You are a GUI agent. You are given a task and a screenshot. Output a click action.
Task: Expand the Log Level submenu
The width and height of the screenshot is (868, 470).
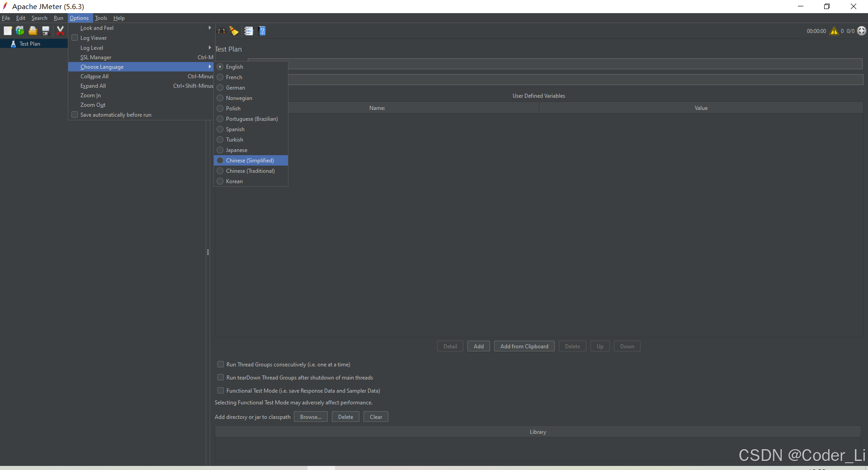tap(141, 48)
